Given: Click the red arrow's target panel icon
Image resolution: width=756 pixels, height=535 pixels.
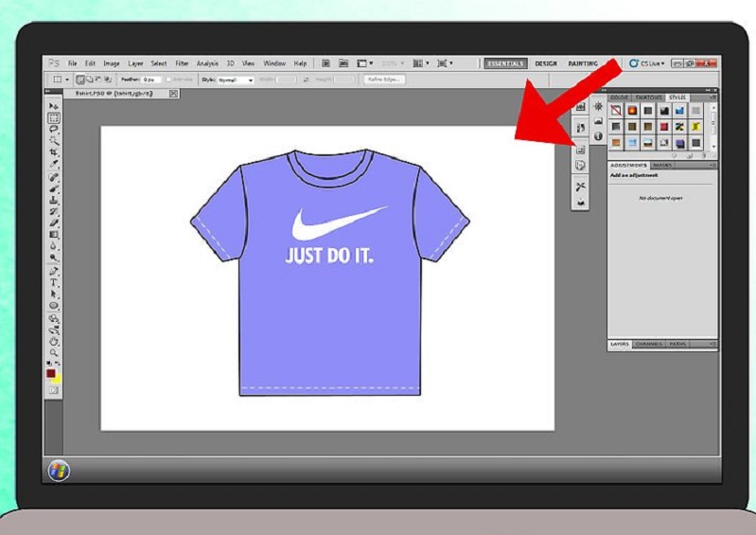Looking at the screenshot, I should pyautogui.click(x=581, y=150).
